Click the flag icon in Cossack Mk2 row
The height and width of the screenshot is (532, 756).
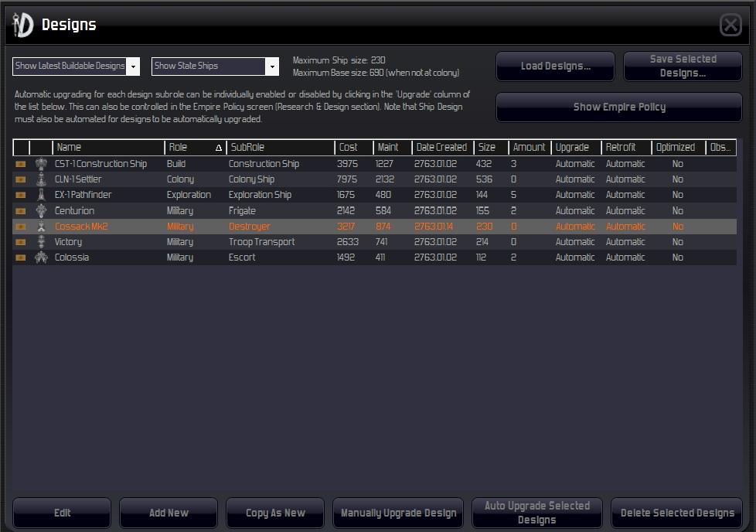(21, 227)
